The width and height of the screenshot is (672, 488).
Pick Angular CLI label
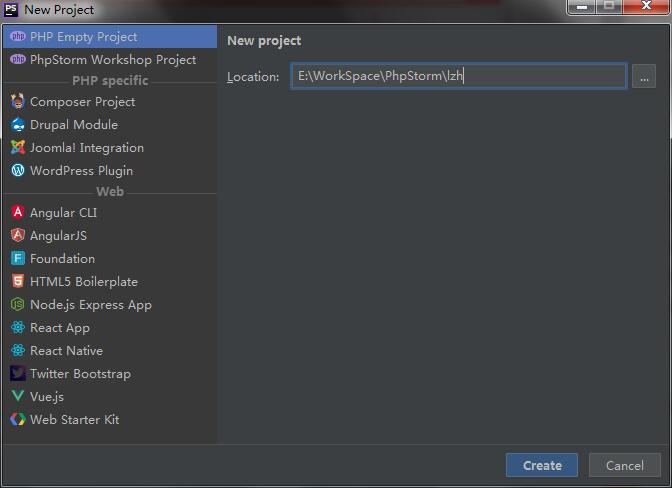63,213
